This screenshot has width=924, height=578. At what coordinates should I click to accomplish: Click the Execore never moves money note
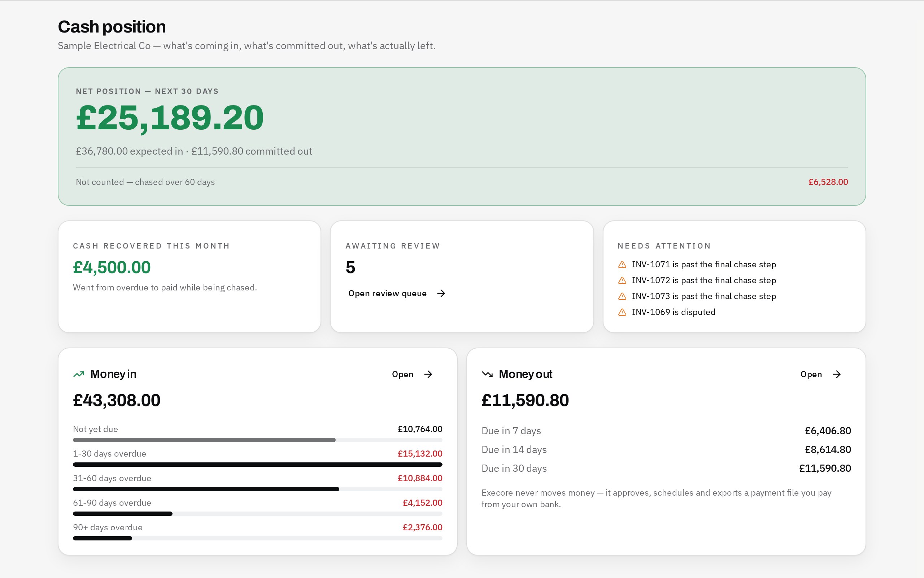pyautogui.click(x=656, y=499)
